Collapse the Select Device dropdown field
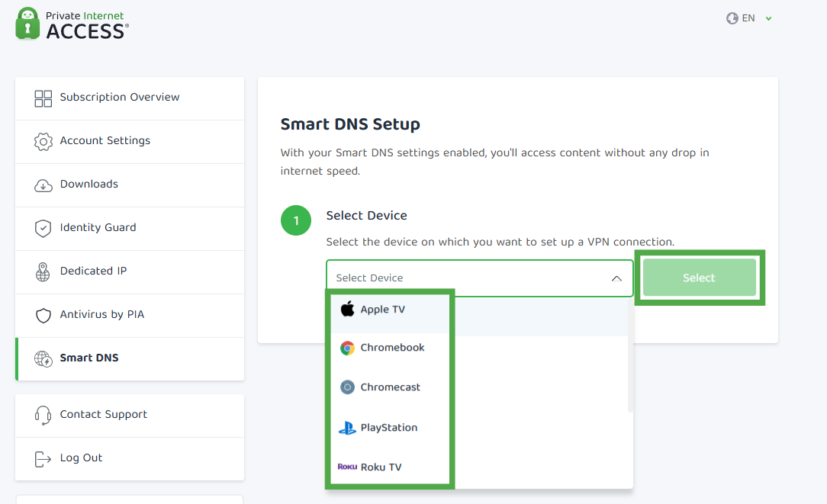This screenshot has height=504, width=827. tap(479, 278)
